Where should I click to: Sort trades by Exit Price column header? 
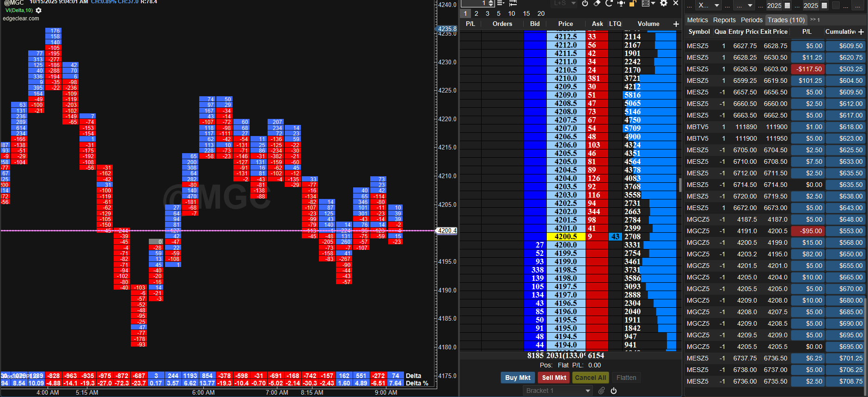click(774, 32)
